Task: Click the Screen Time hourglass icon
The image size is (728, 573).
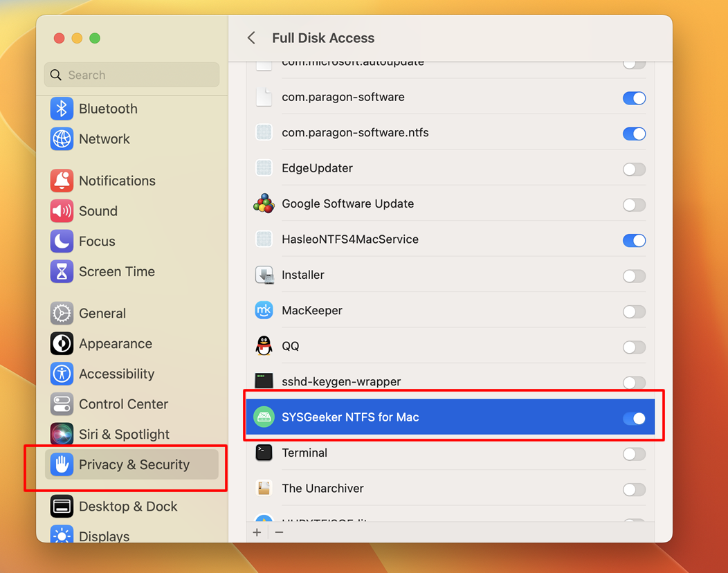Action: pyautogui.click(x=62, y=272)
